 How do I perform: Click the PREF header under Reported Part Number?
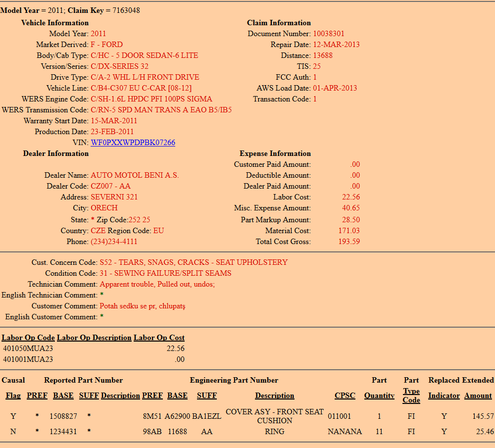click(x=37, y=396)
